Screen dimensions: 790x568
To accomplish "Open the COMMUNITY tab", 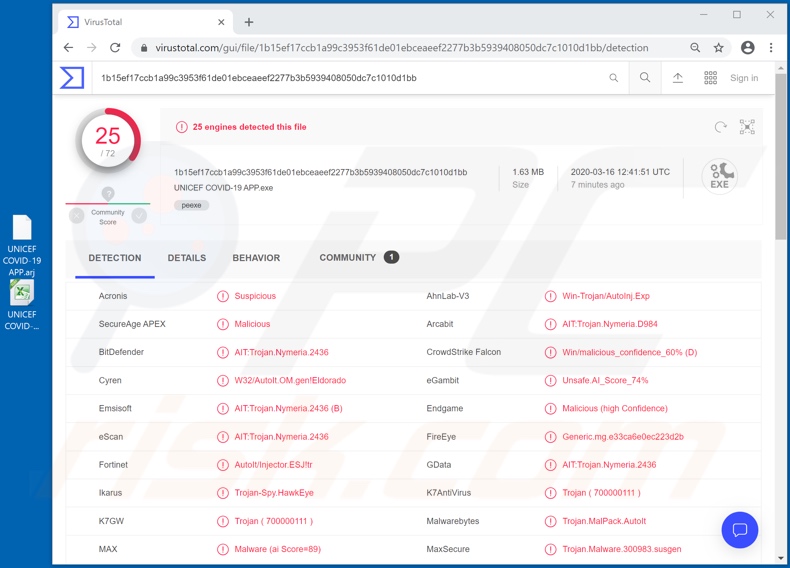I will click(359, 258).
